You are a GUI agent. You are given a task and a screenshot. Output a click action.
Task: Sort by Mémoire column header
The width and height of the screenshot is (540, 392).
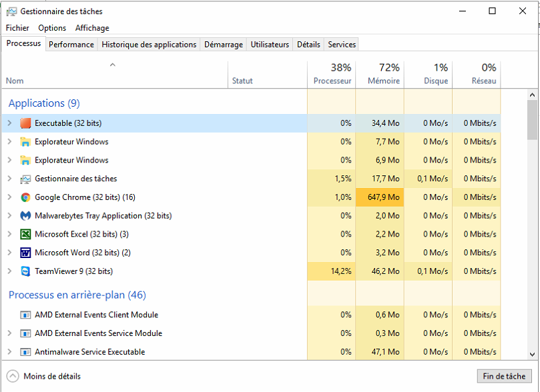pos(380,75)
